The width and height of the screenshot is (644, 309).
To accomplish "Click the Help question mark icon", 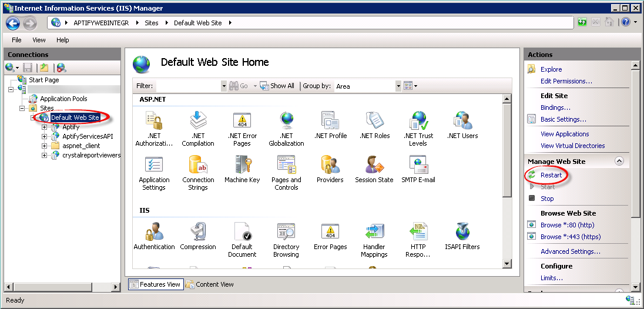I will (625, 22).
